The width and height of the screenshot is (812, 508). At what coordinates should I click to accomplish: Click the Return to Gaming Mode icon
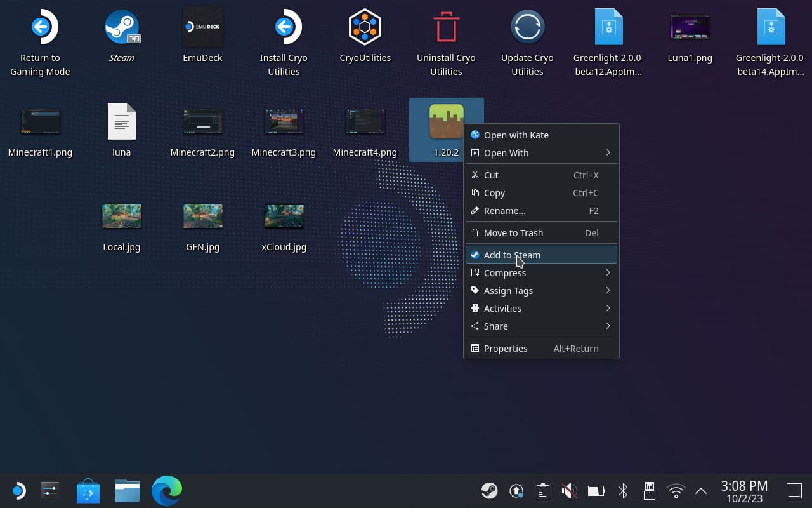pyautogui.click(x=40, y=27)
